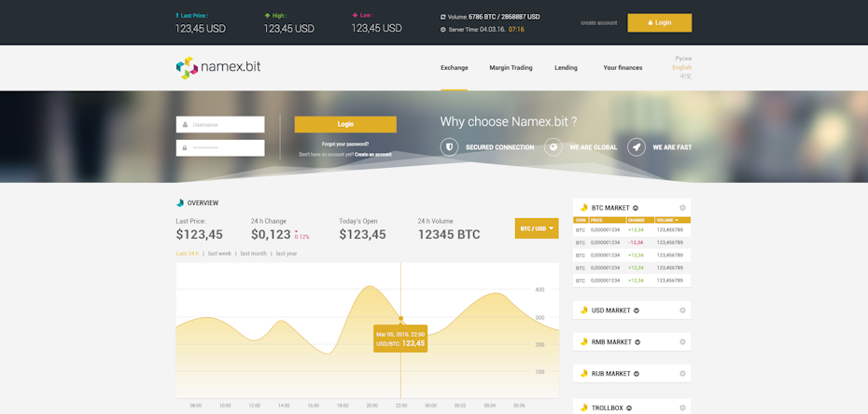Click 'Forgot your password?' link
The width and height of the screenshot is (868, 414).
(345, 145)
